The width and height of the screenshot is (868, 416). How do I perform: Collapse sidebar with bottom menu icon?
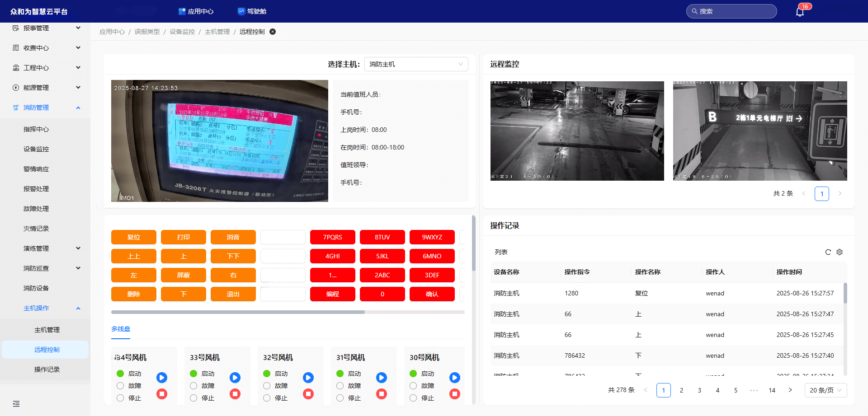16,404
